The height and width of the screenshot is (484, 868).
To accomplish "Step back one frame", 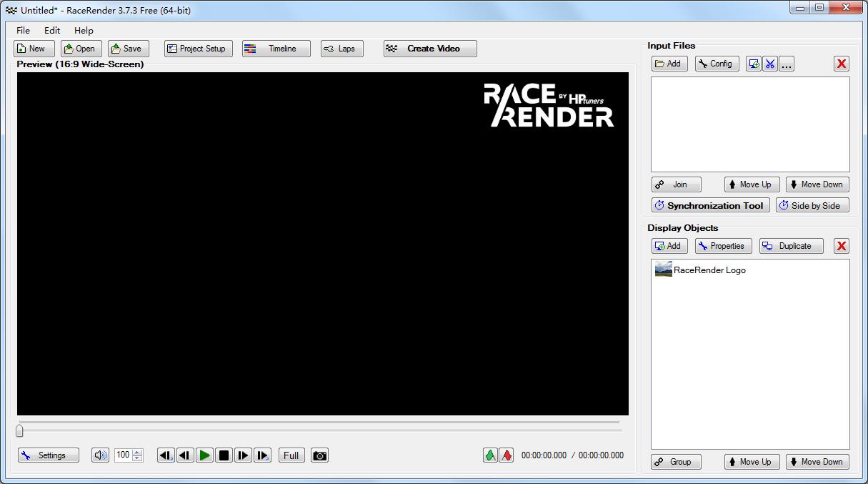I will point(185,455).
